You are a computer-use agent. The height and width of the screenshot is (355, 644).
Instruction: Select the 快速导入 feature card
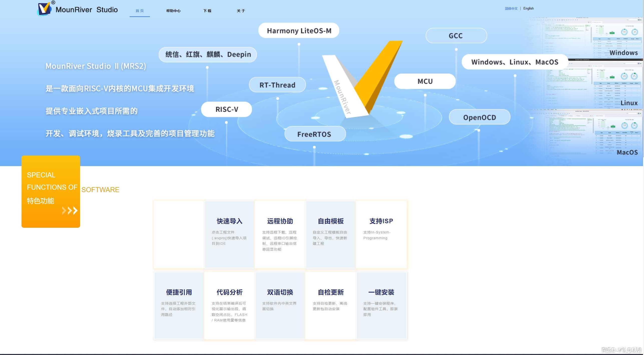[x=230, y=234]
